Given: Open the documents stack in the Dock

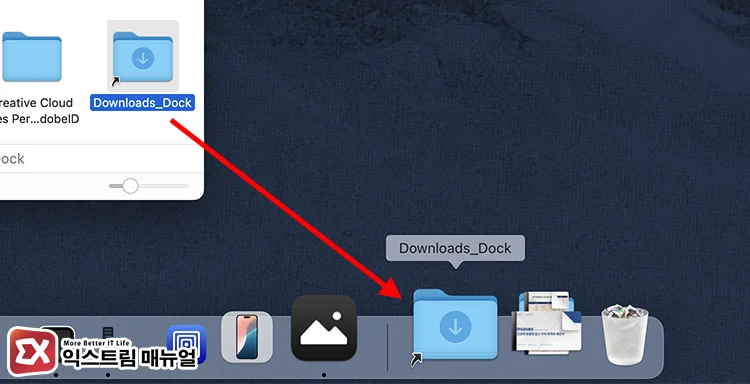Looking at the screenshot, I should (x=546, y=323).
